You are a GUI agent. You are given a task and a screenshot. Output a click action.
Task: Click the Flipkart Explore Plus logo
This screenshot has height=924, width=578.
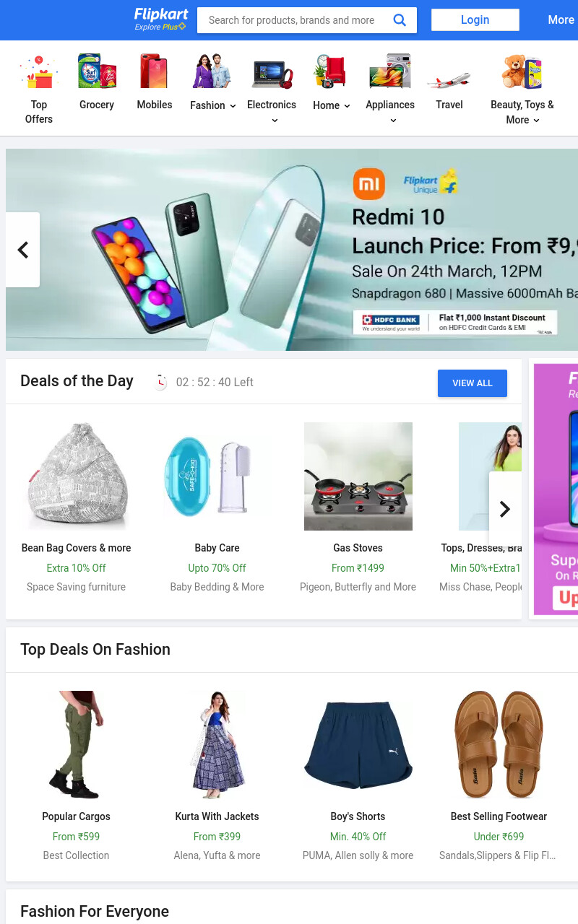(x=161, y=19)
